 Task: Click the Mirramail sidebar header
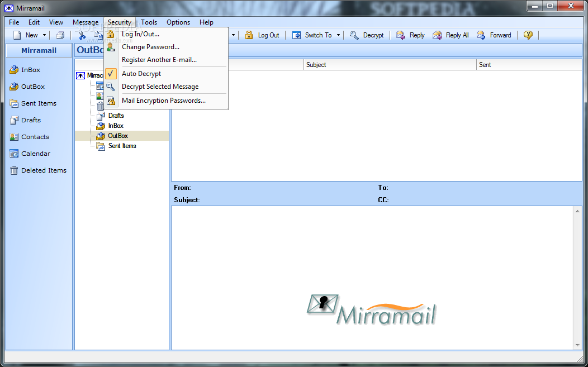(39, 51)
